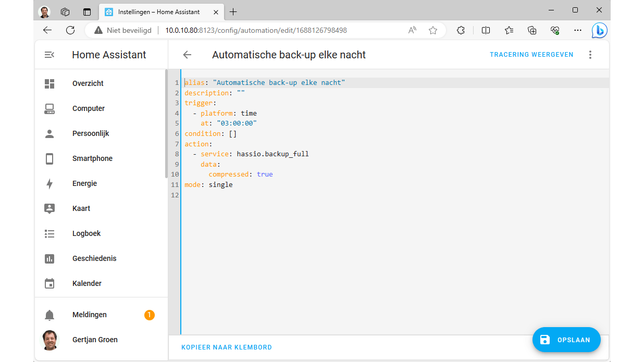The image size is (644, 362).
Task: Open the three-dot automation overflow menu
Action: tap(590, 55)
